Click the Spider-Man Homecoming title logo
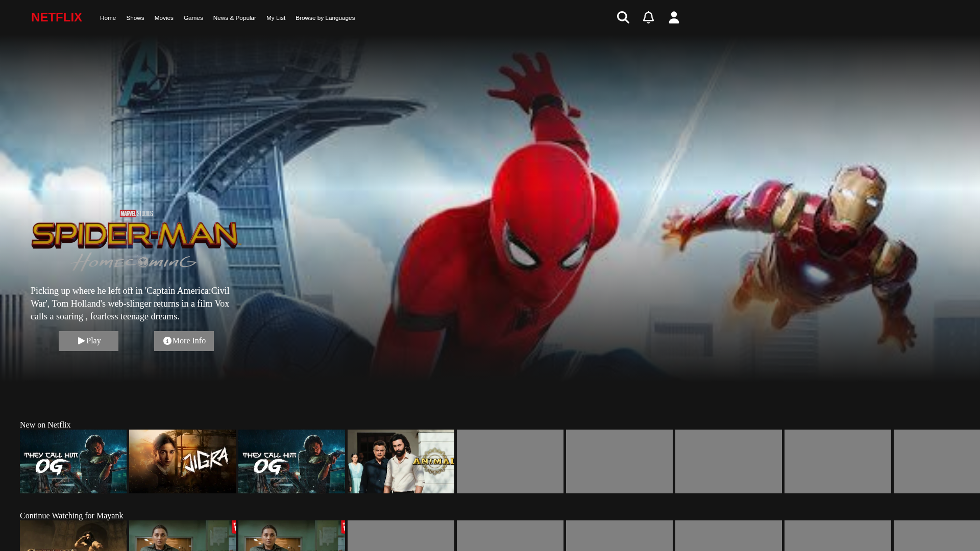Viewport: 980px width, 551px height. (x=135, y=240)
